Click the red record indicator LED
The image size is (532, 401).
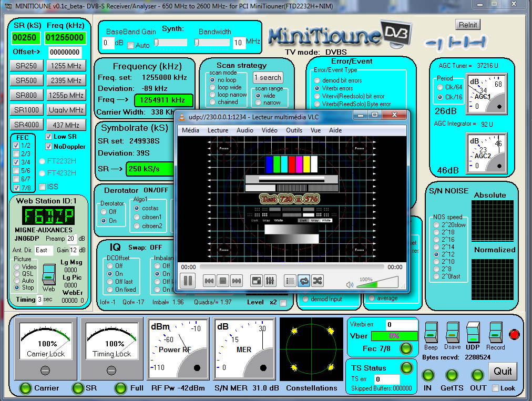(x=514, y=334)
